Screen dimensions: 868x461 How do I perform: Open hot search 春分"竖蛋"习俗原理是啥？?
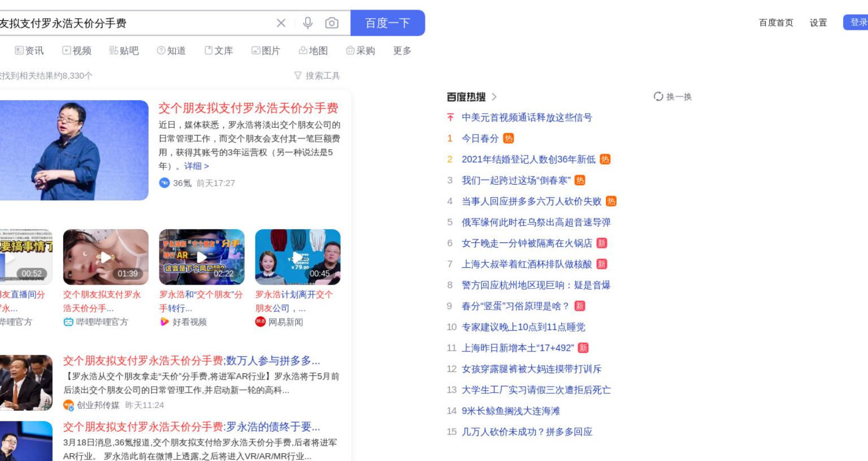515,306
